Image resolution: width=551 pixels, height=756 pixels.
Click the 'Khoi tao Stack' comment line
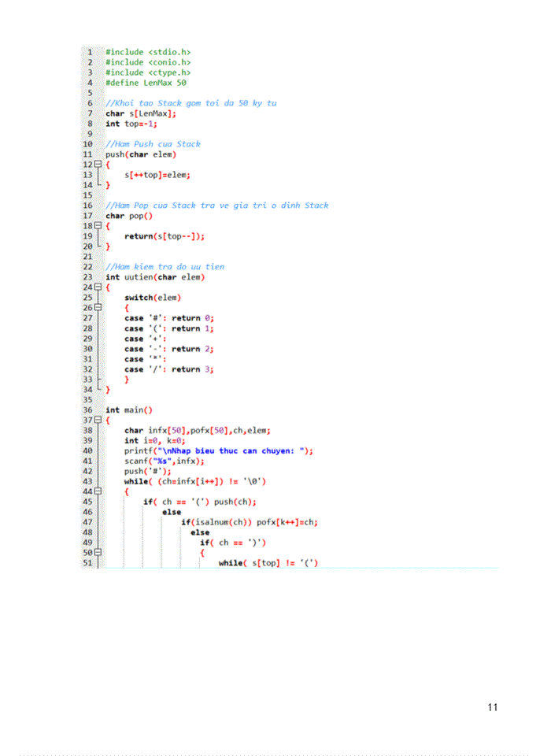[190, 103]
